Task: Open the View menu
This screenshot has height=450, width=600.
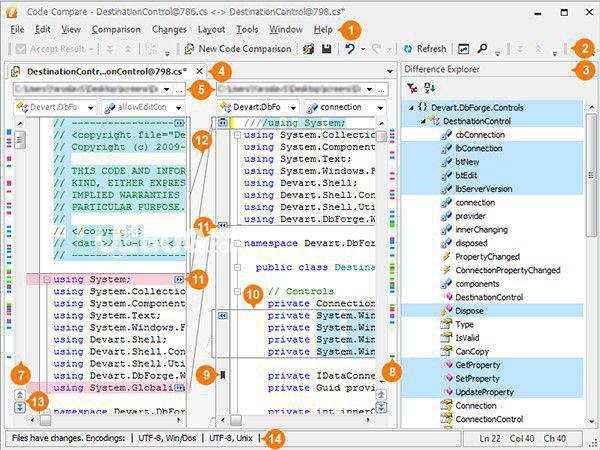Action: coord(71,29)
